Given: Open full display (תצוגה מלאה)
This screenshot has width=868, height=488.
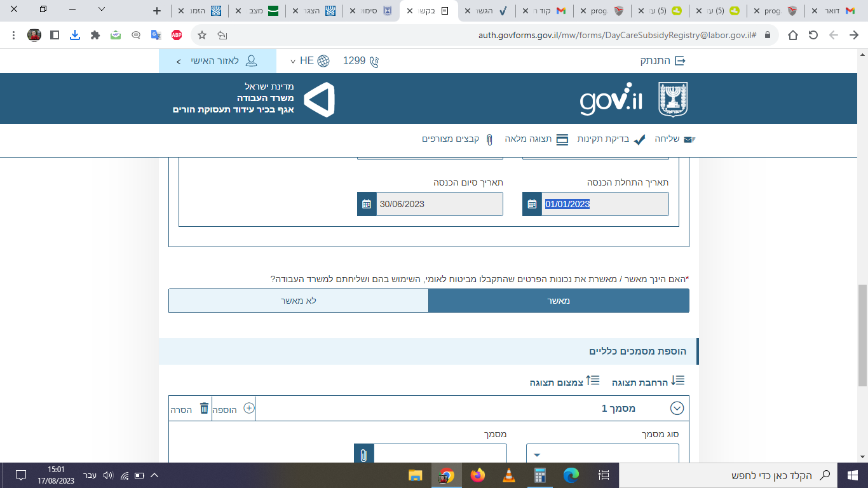Looking at the screenshot, I should 537,140.
